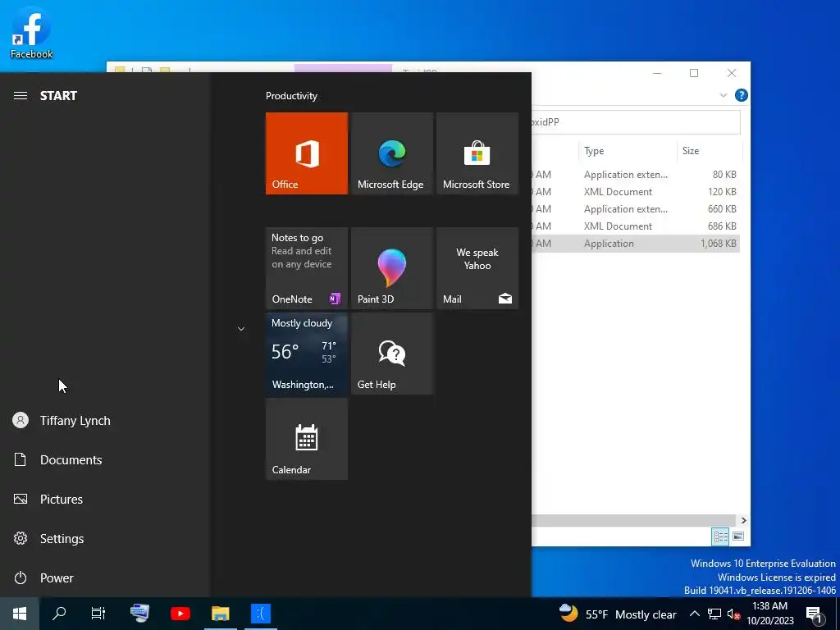Open the Office tile
Screen dimensions: 840x630
click(x=307, y=153)
